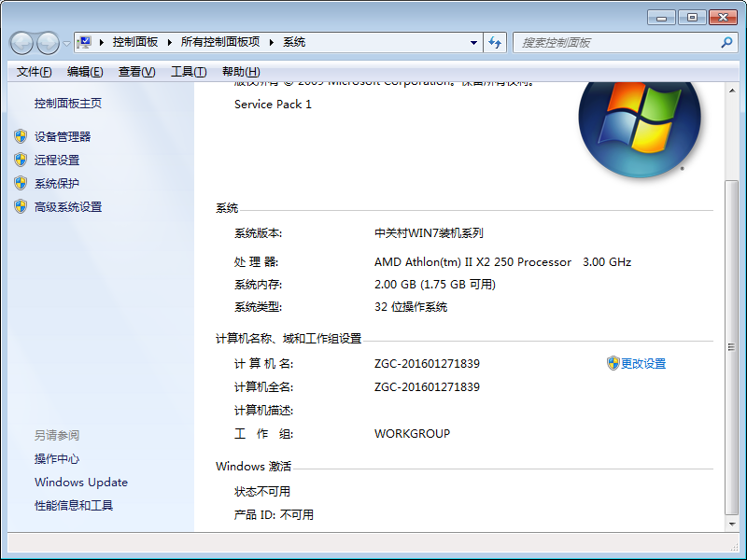
Task: Go to 控制面板主页 link
Action: pyautogui.click(x=68, y=104)
